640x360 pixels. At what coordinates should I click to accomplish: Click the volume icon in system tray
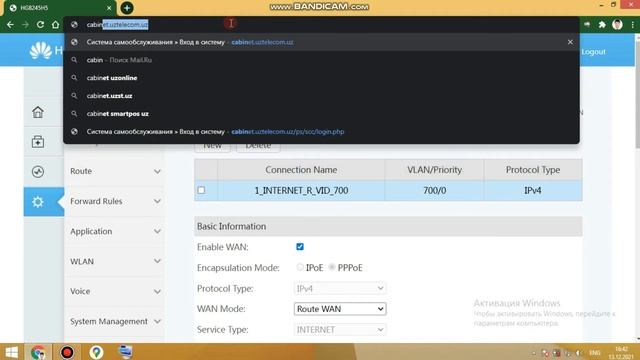click(x=578, y=353)
